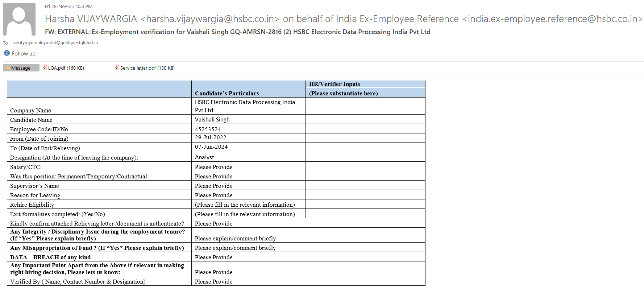Click Exit formalities completed: (Yes/No) label
This screenshot has height=289, width=644.
pos(58,214)
